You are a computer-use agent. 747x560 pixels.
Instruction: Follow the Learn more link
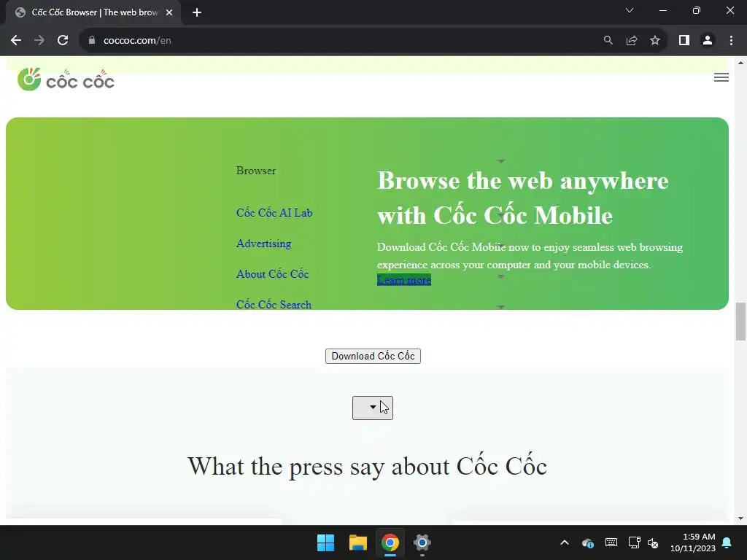click(x=404, y=280)
